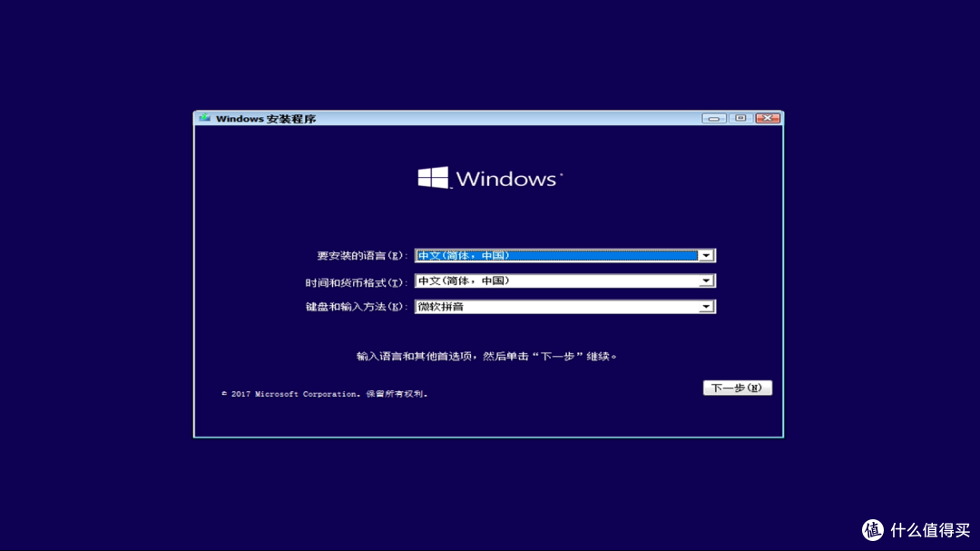The height and width of the screenshot is (551, 980).
Task: Click the drop arrow of the 要安装的语言 field
Action: click(707, 255)
